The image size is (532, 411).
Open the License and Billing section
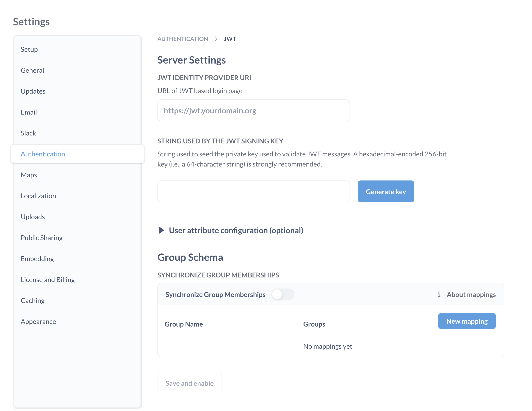[48, 280]
